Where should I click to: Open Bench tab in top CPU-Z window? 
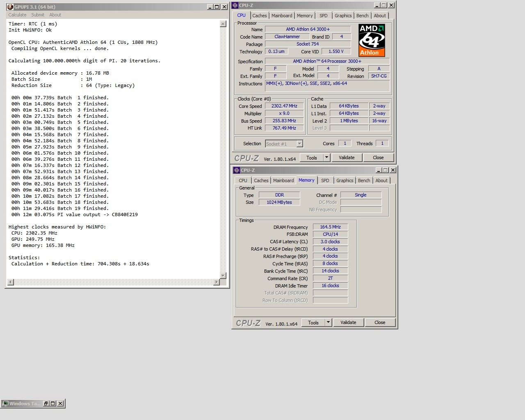tap(363, 16)
